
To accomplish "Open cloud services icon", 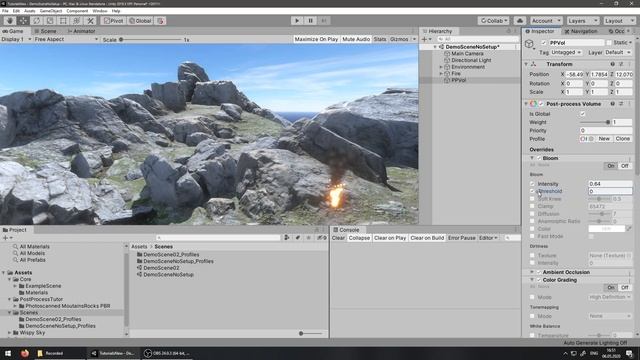I will point(520,21).
